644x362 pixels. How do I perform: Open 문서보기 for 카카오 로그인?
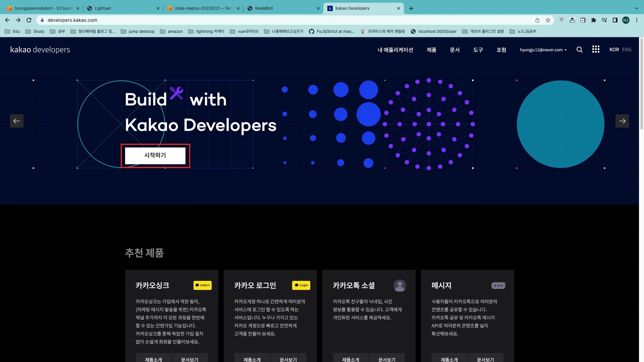coord(288,358)
